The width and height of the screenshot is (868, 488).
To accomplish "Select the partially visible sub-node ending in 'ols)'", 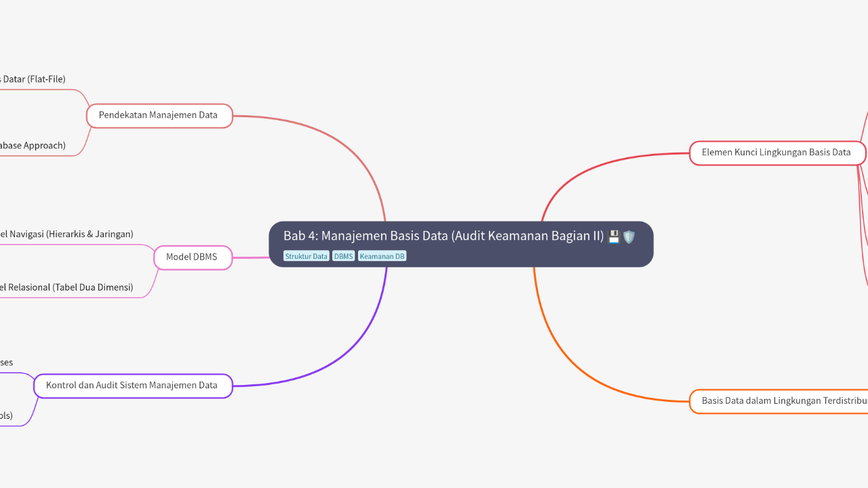I will (7, 415).
